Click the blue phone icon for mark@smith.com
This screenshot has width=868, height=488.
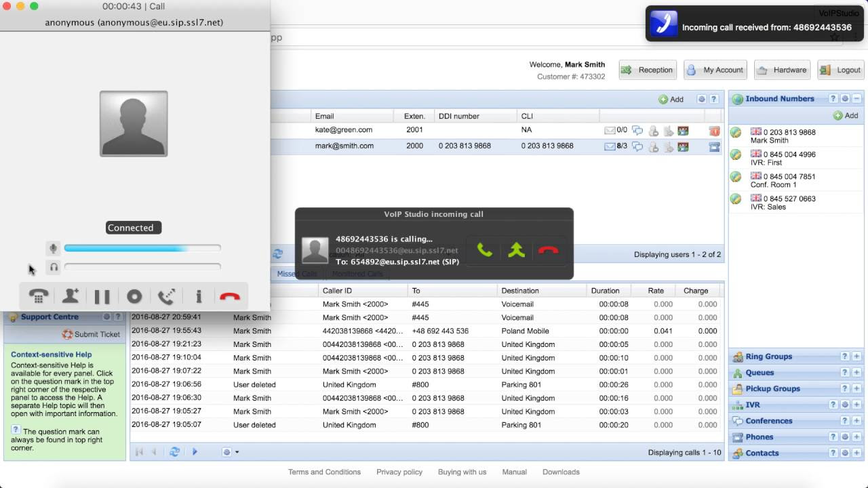click(714, 146)
